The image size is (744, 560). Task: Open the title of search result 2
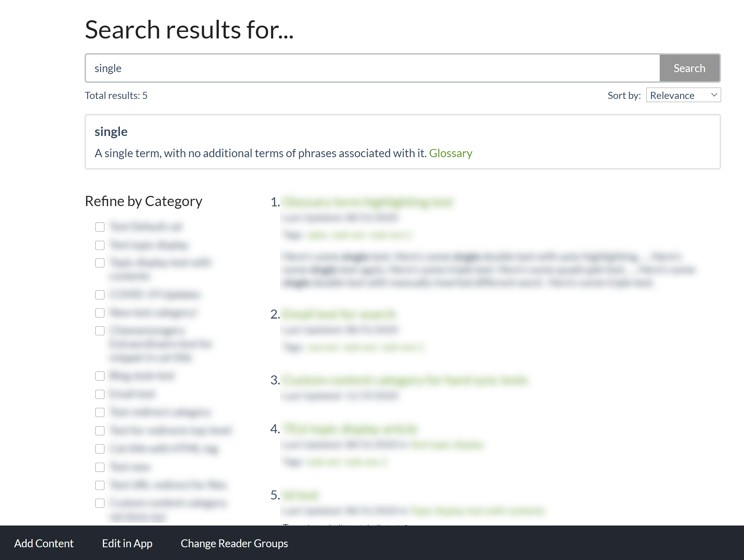(339, 314)
